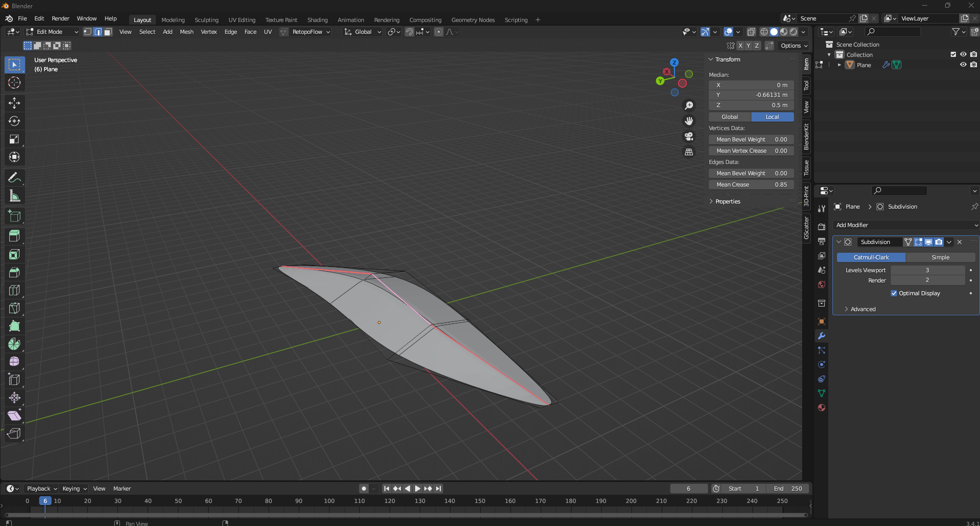Open Options dropdown in viewport header
The width and height of the screenshot is (980, 526).
pyautogui.click(x=794, y=46)
